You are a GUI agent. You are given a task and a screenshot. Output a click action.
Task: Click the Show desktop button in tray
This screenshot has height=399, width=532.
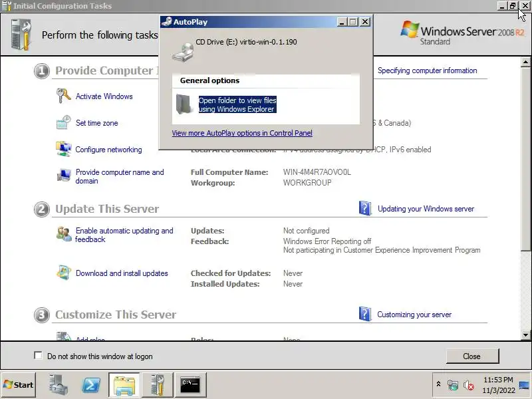pos(524,385)
